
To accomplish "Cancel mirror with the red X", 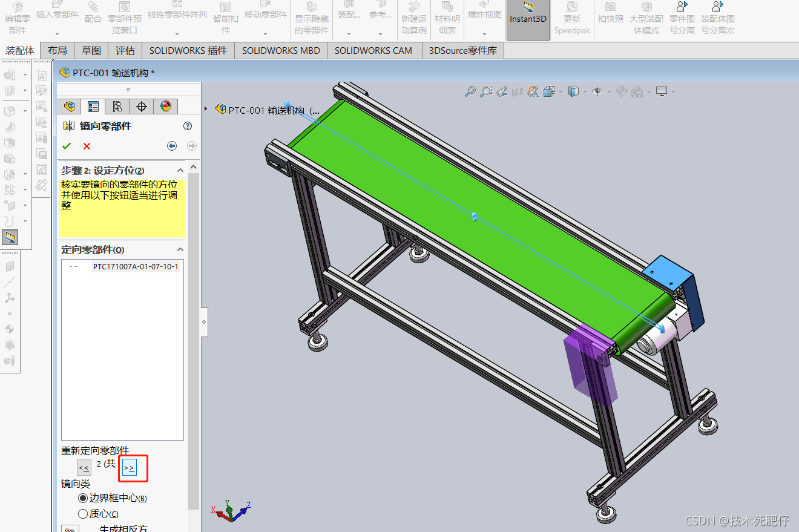I will click(87, 146).
